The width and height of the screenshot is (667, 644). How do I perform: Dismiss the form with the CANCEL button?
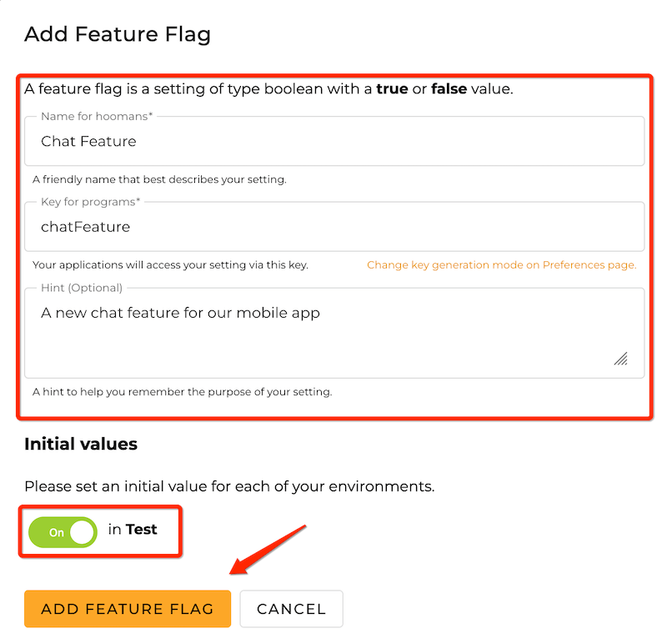pyautogui.click(x=291, y=609)
